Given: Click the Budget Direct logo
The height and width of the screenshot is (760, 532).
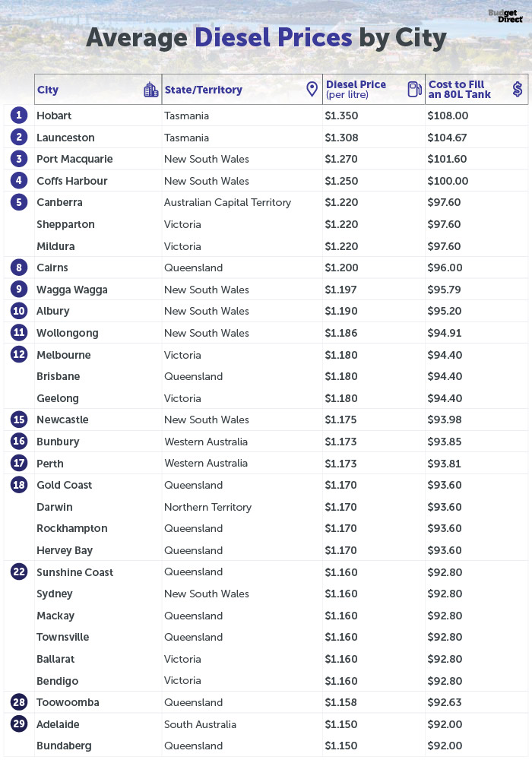Looking at the screenshot, I should 505,16.
